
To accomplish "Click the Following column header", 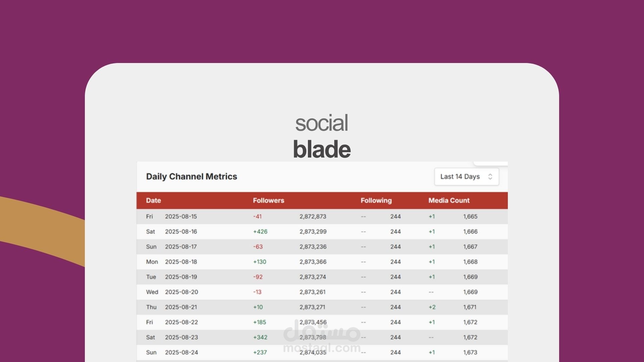I will [x=376, y=200].
